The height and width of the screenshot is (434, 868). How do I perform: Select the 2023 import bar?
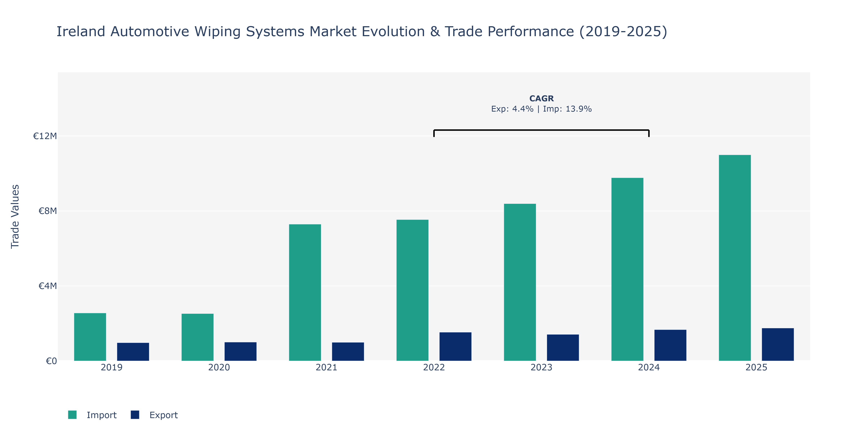(x=520, y=282)
